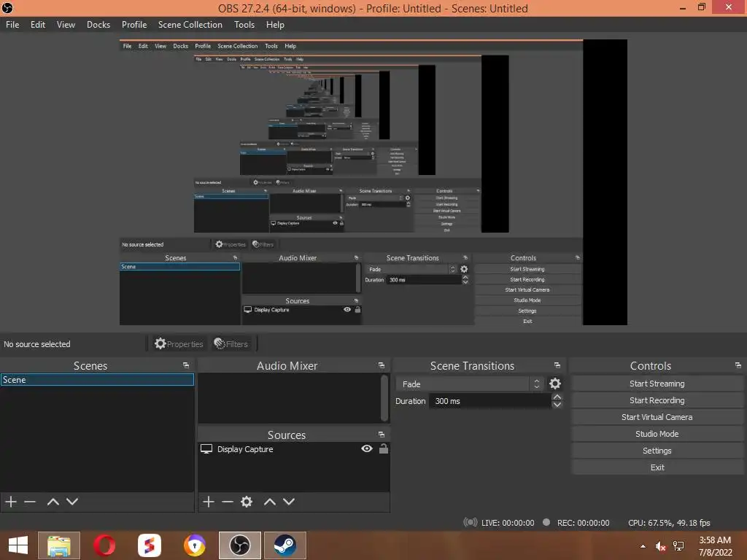Click the round lock browser taskbar icon
Viewport: 747px width, 560px height.
(194, 545)
